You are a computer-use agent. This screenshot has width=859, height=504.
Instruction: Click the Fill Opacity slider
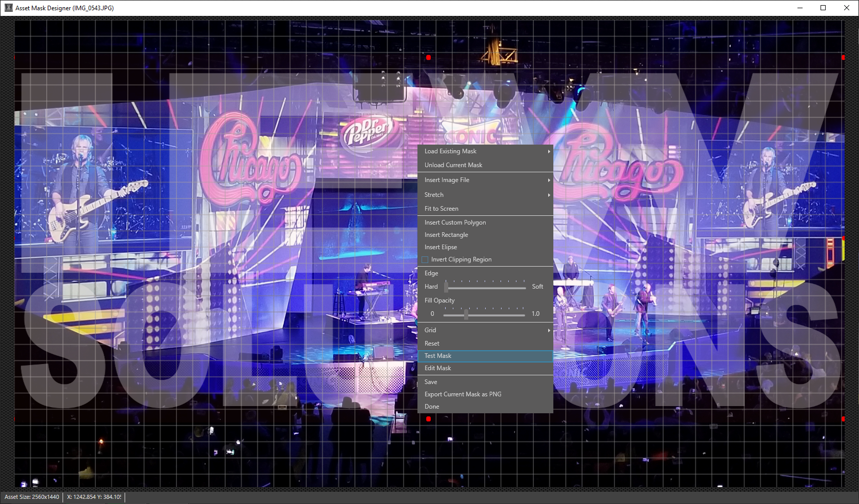tap(484, 314)
